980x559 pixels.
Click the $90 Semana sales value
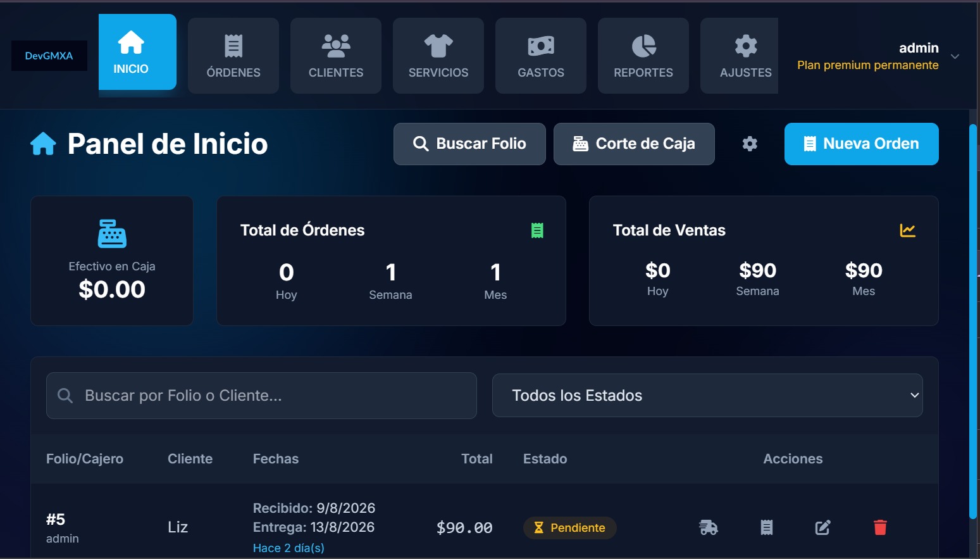757,271
